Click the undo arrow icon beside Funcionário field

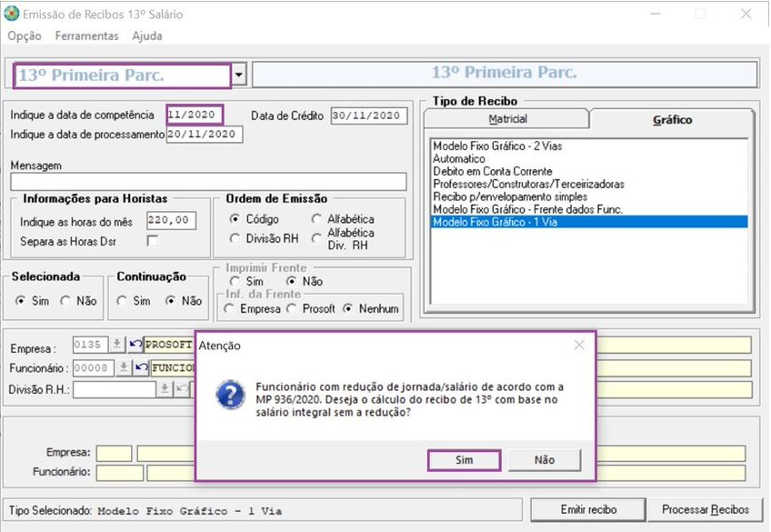point(142,367)
